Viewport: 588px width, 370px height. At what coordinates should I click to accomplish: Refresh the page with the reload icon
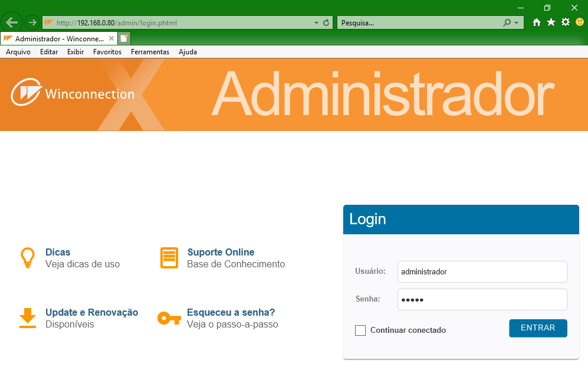coord(326,22)
